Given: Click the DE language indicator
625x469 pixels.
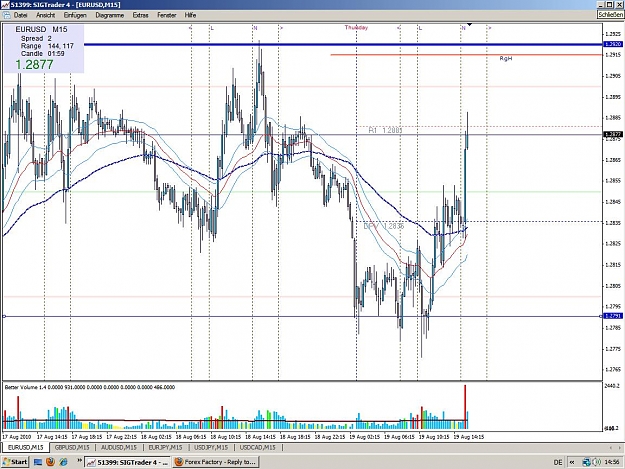Looking at the screenshot, I should [x=558, y=463].
